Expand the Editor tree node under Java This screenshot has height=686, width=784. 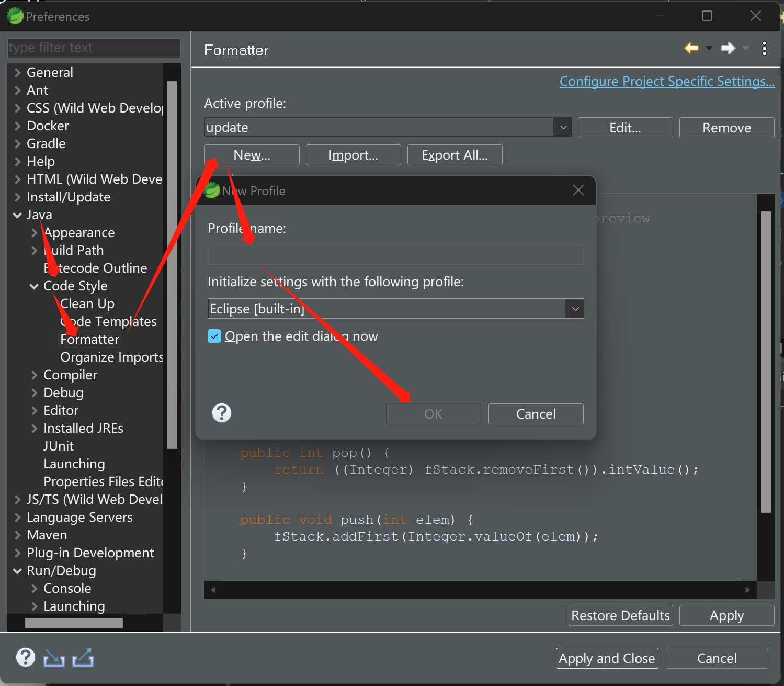click(34, 410)
